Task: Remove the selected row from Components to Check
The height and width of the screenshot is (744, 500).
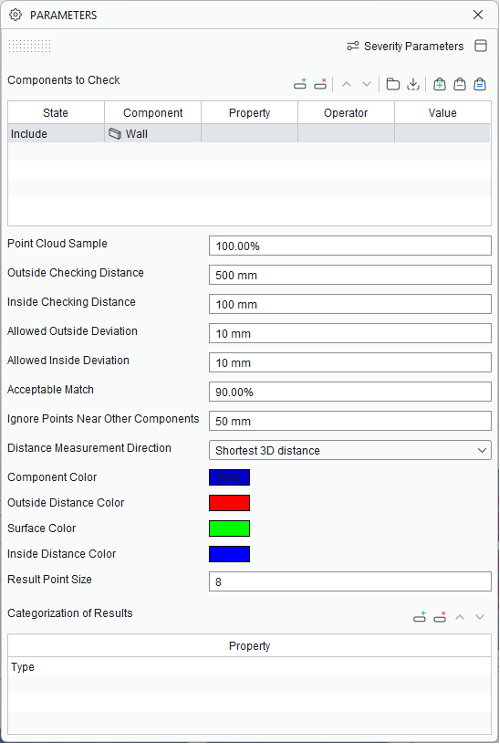Action: (x=321, y=84)
